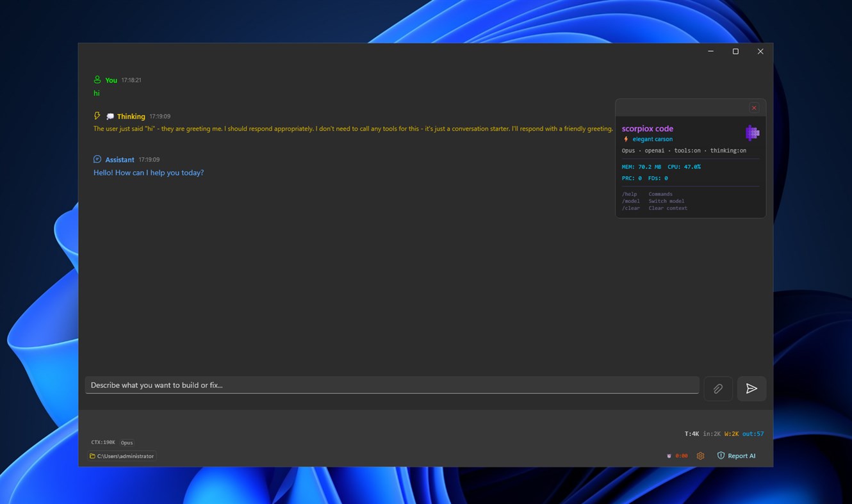Click the /help Commands entry
The image size is (852, 504).
647,194
